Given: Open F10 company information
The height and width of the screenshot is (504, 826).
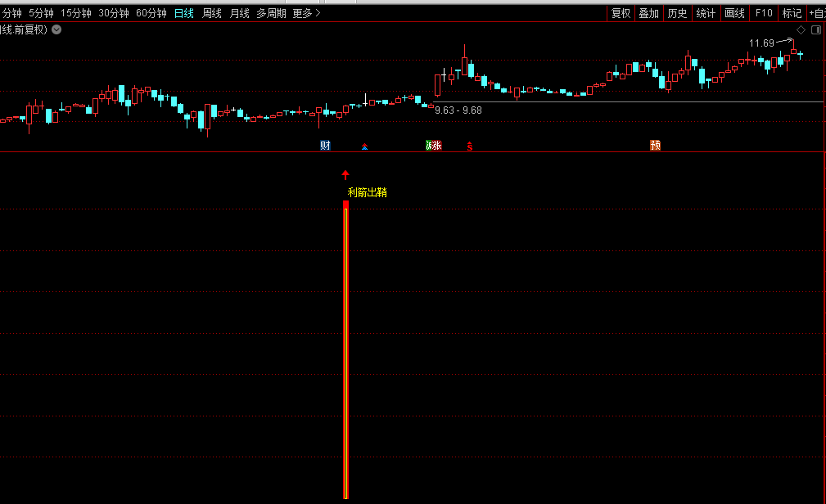Looking at the screenshot, I should [x=764, y=13].
